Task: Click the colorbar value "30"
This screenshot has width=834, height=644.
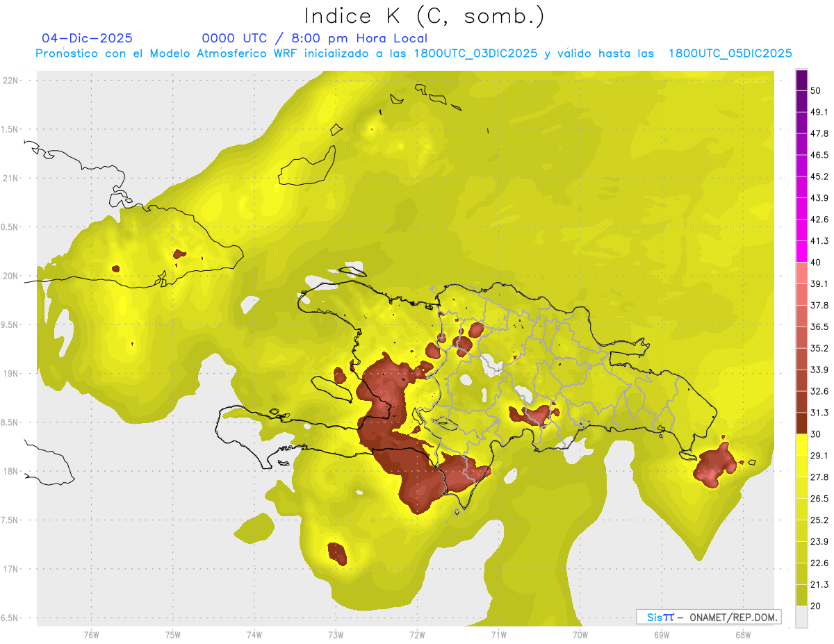Action: [x=815, y=434]
